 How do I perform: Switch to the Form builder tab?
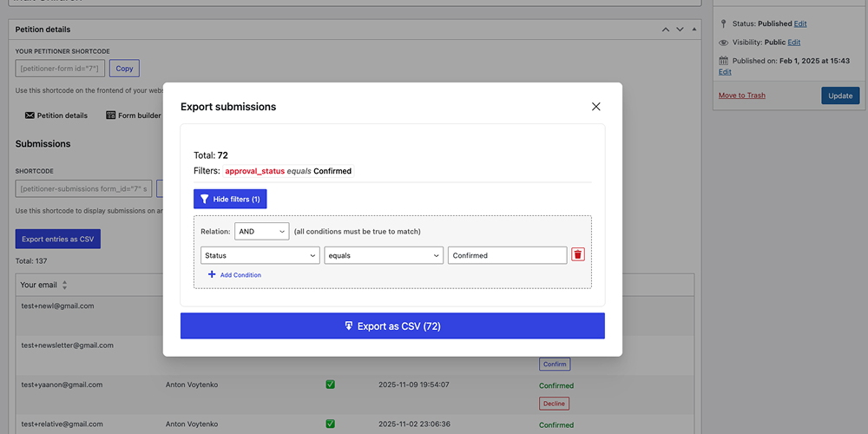point(134,115)
